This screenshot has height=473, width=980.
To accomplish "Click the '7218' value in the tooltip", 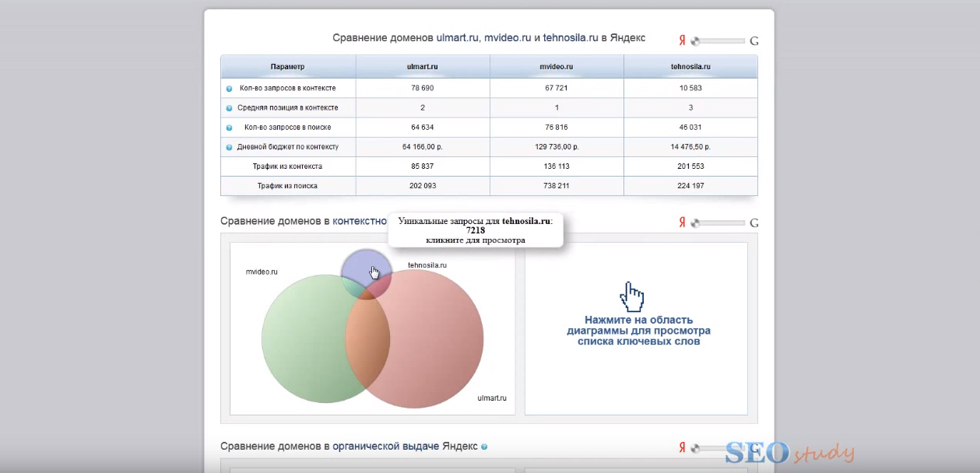I will pos(476,230).
